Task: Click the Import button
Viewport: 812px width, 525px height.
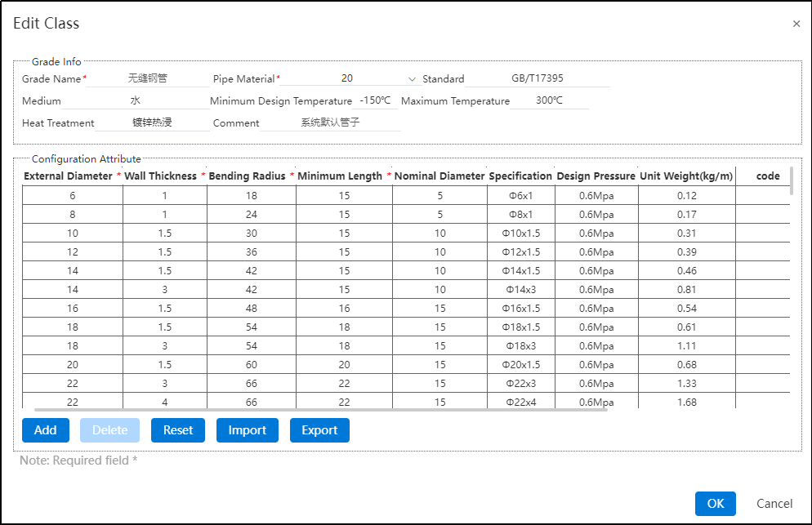Action: point(248,430)
